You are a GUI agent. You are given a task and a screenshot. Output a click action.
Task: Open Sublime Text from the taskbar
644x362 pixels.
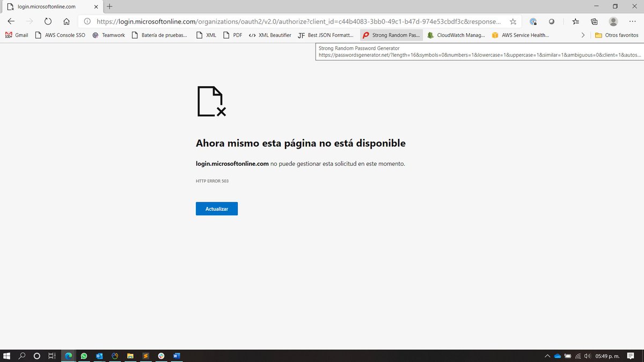[145, 356]
